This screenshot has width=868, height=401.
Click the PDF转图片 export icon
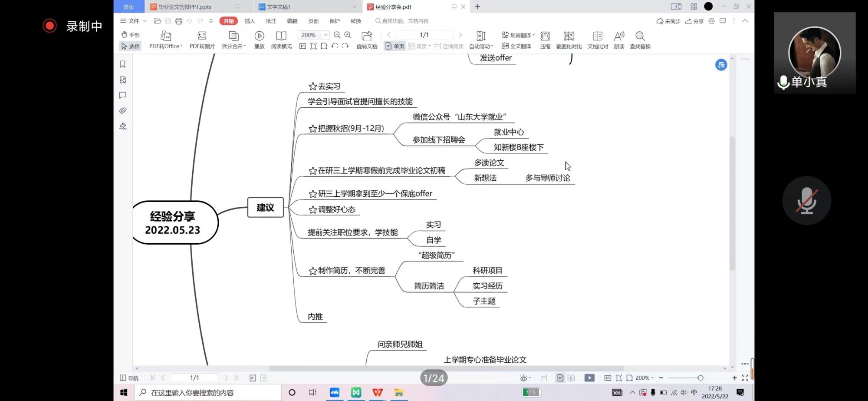tap(202, 36)
